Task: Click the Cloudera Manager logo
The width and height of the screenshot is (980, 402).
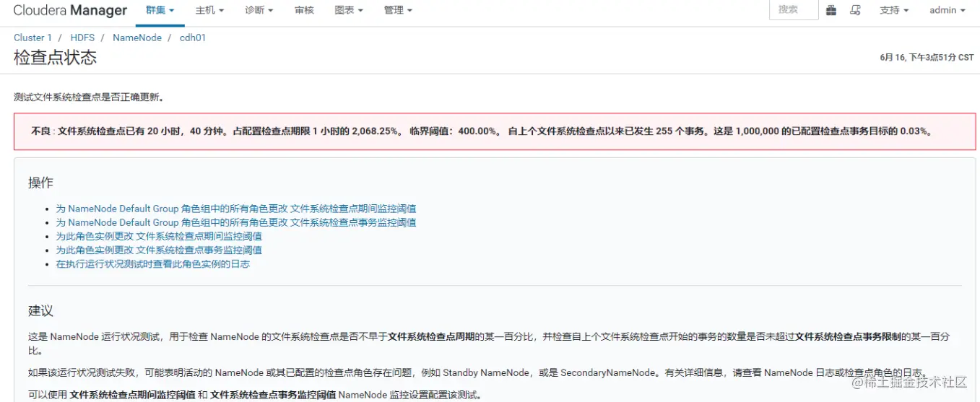Action: coord(70,10)
